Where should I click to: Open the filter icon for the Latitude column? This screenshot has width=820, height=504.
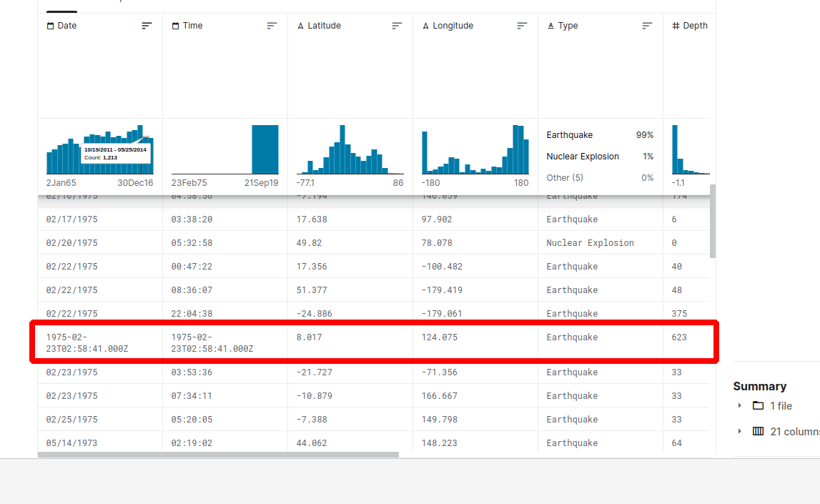pos(397,25)
